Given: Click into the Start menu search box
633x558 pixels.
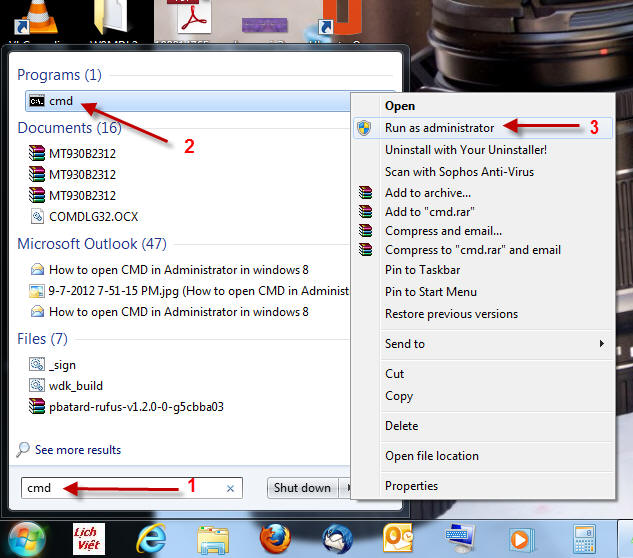Looking at the screenshot, I should click(132, 488).
